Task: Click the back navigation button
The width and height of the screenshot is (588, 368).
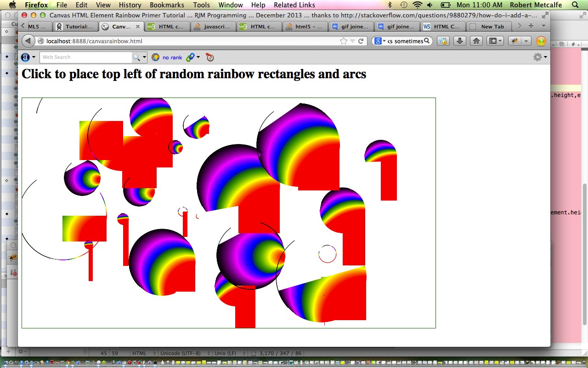Action: (28, 41)
